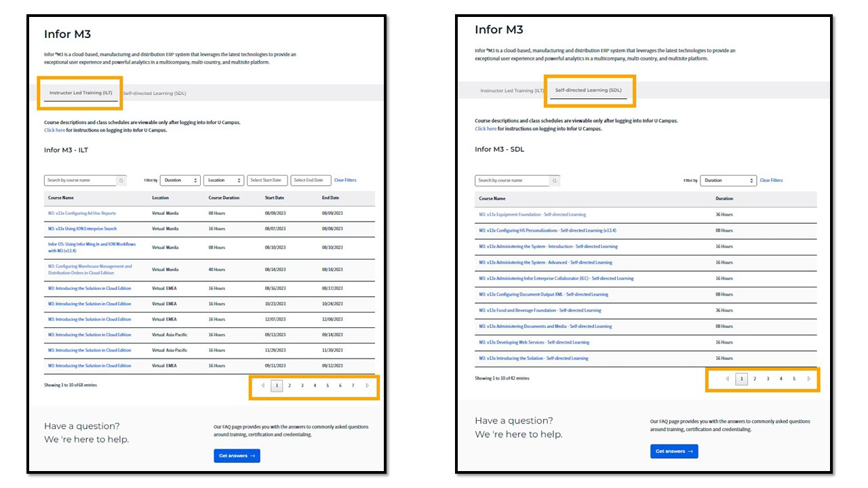Click search by course name field in SDL panel

(x=512, y=181)
